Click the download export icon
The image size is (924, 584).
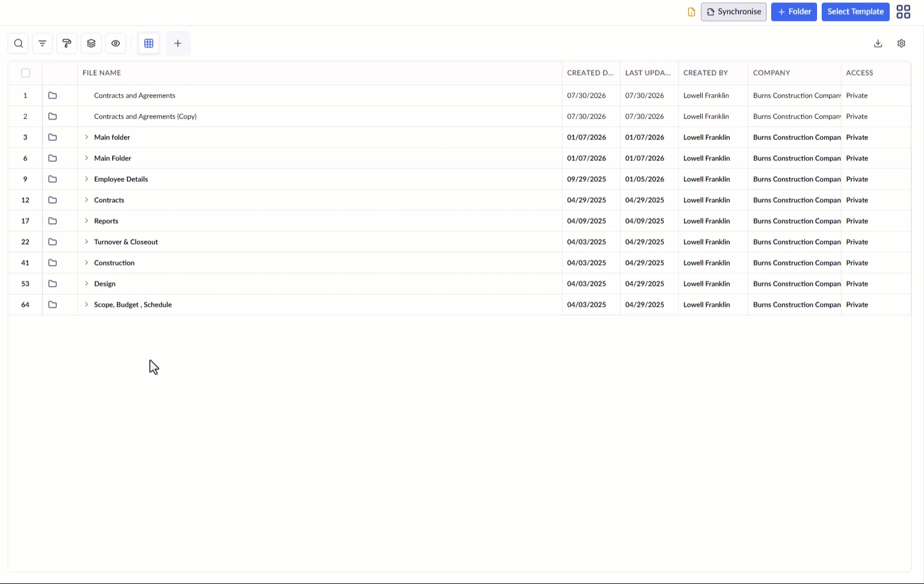click(878, 44)
